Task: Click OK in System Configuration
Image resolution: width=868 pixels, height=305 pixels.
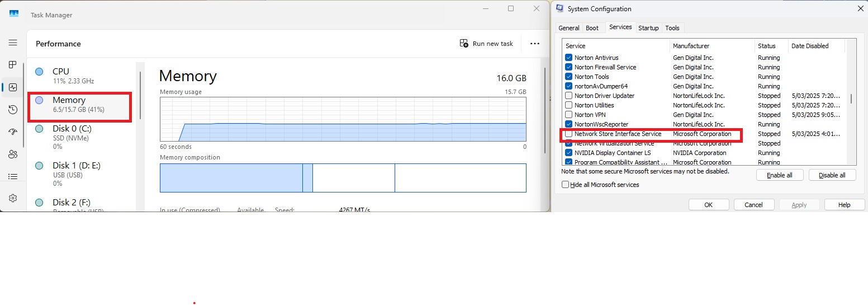Action: [x=709, y=205]
